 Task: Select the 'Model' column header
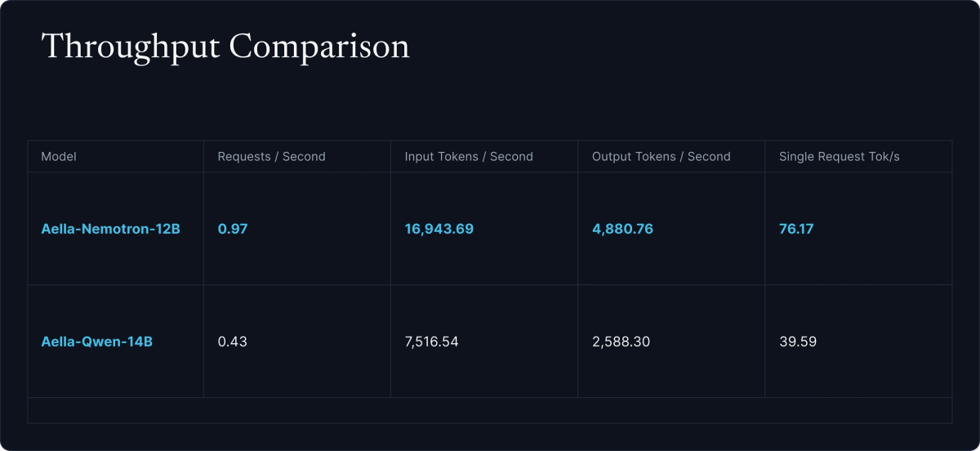coord(59,156)
